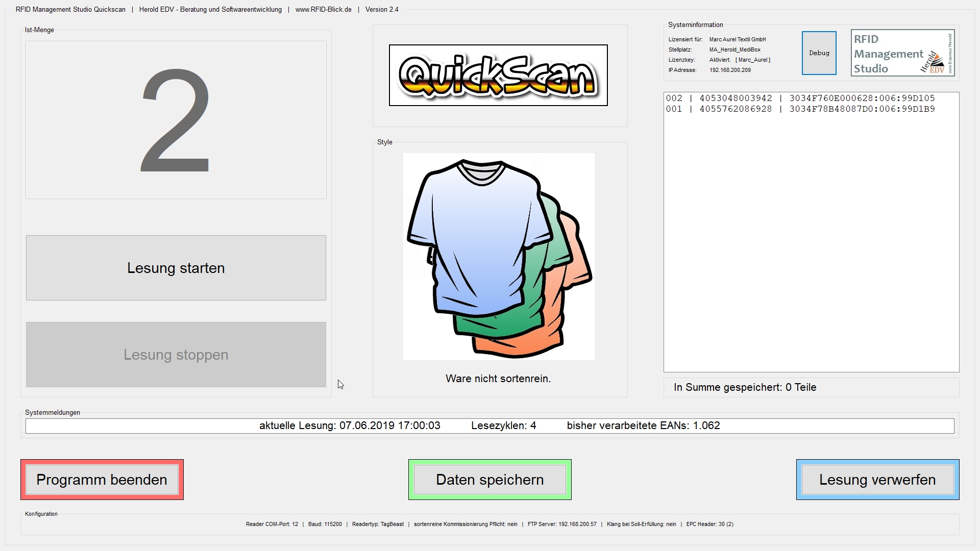Click the Ist-Menge count 2 display
The width and height of the screenshot is (980, 551).
pos(176,120)
